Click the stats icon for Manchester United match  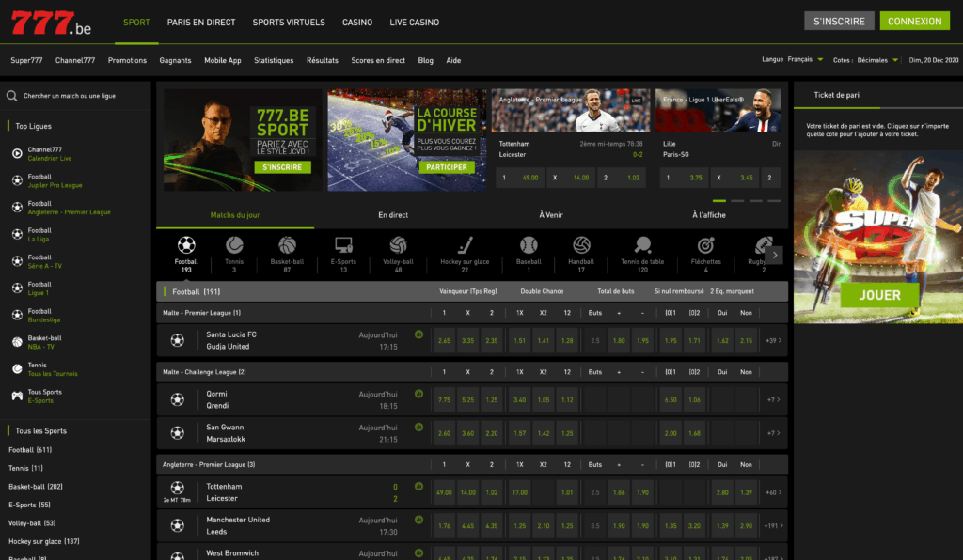click(x=418, y=520)
